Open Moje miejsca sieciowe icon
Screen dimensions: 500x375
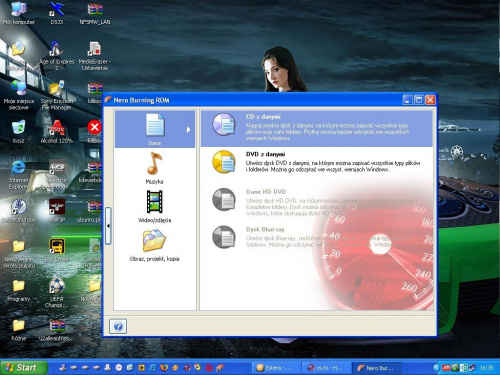[19, 95]
